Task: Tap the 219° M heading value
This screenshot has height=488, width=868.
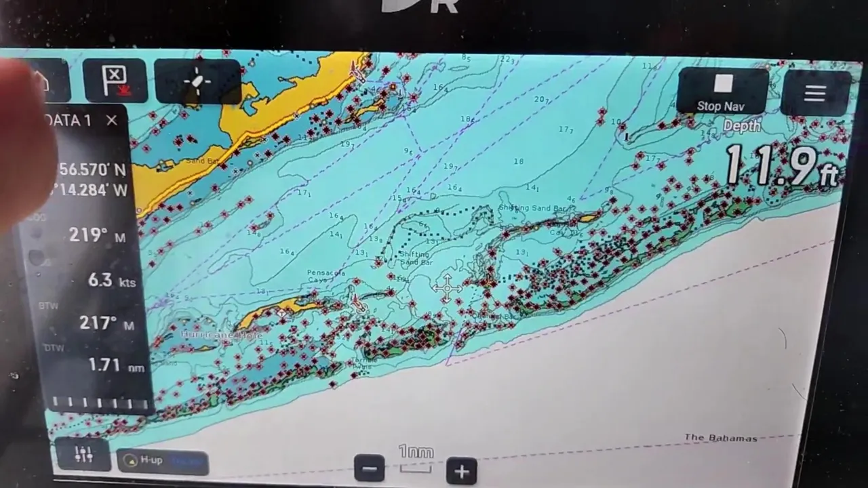Action: (x=98, y=235)
